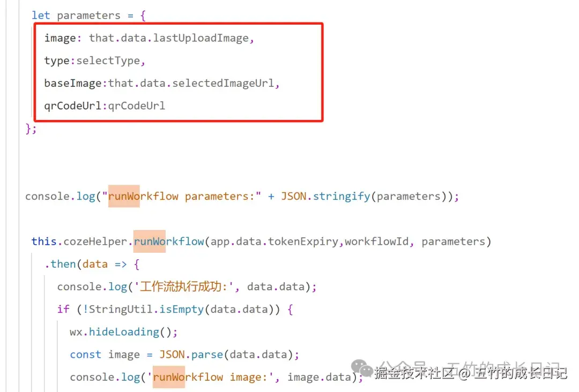The width and height of the screenshot is (579, 392).
Task: Click the 'selectType' value on type line
Action: click(108, 61)
